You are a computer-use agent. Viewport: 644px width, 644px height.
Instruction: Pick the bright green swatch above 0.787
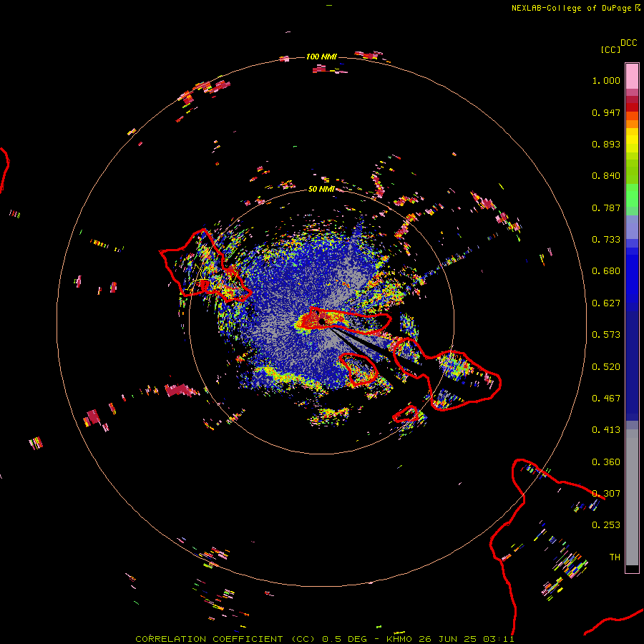click(632, 195)
